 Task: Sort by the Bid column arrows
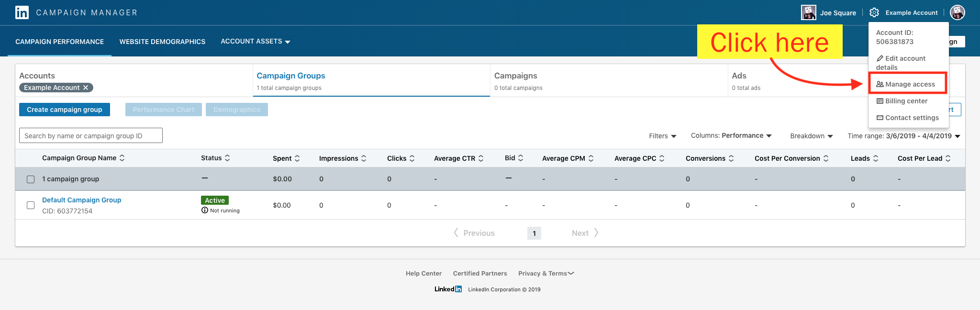(x=521, y=158)
